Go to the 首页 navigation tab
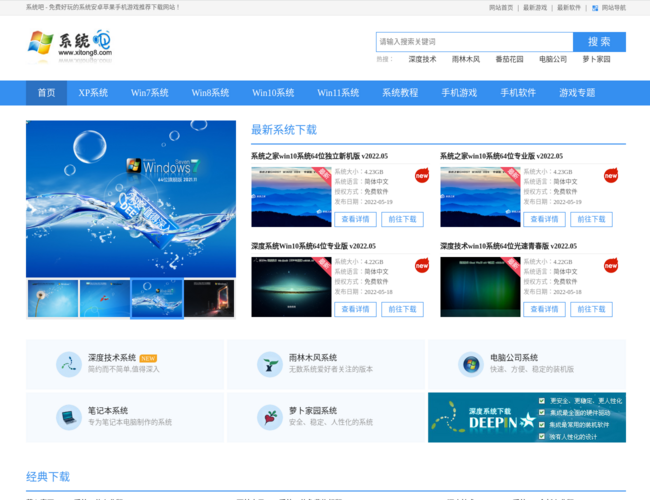The image size is (650, 500). coord(46,93)
